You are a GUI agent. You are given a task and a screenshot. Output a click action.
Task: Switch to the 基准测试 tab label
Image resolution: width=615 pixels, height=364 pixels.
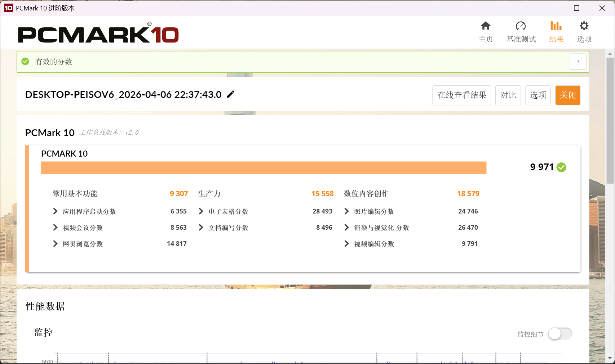(521, 39)
